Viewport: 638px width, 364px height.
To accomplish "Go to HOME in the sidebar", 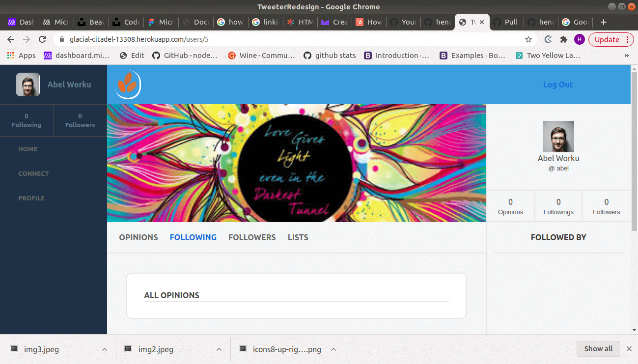I will coord(28,149).
